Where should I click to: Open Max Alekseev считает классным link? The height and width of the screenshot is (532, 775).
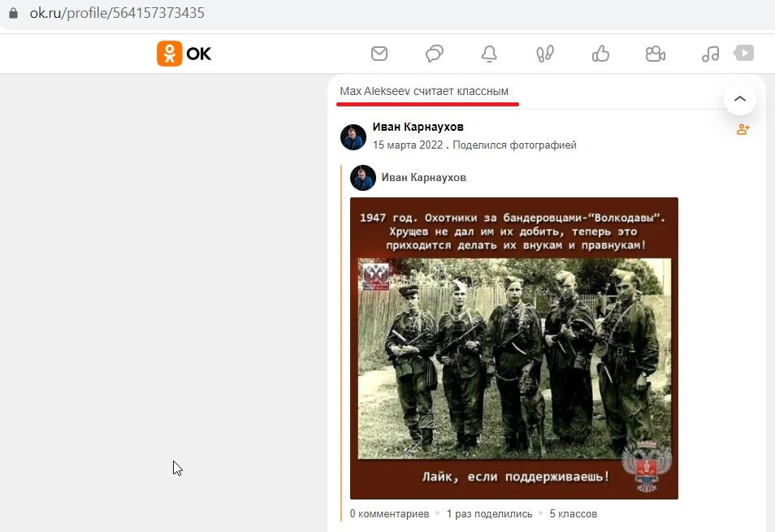[424, 92]
